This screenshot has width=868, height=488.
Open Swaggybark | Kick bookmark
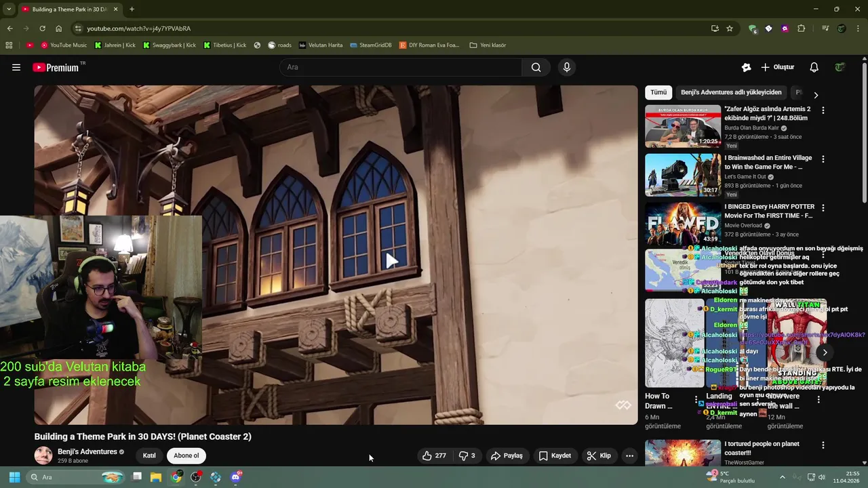[x=170, y=45]
